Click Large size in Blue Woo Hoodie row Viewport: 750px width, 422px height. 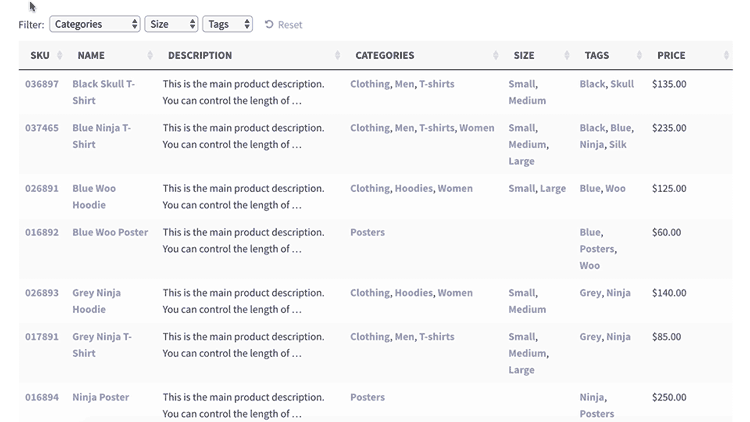(553, 189)
